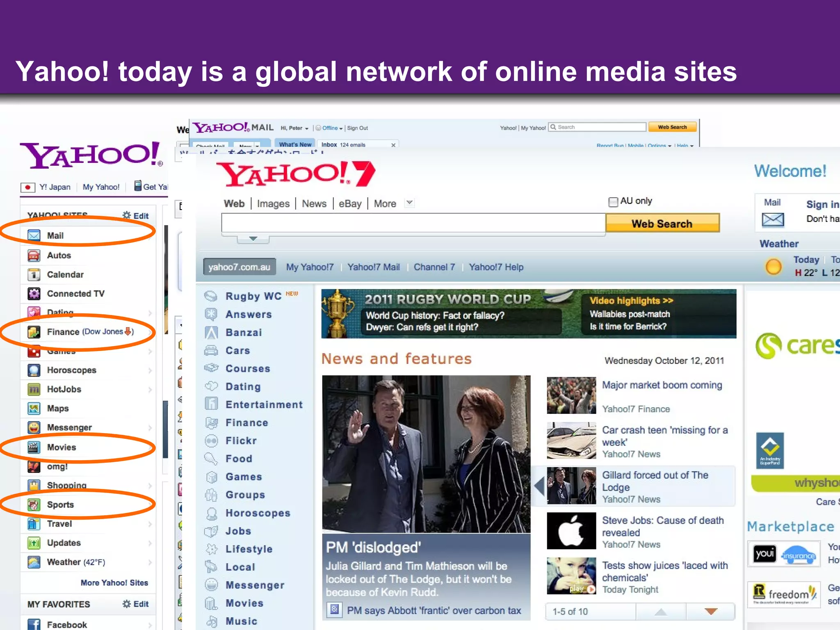Click the Banzai icon

[211, 332]
